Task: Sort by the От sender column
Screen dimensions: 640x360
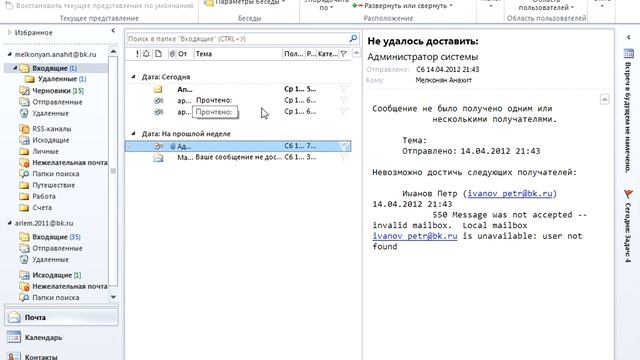Action: (x=182, y=53)
